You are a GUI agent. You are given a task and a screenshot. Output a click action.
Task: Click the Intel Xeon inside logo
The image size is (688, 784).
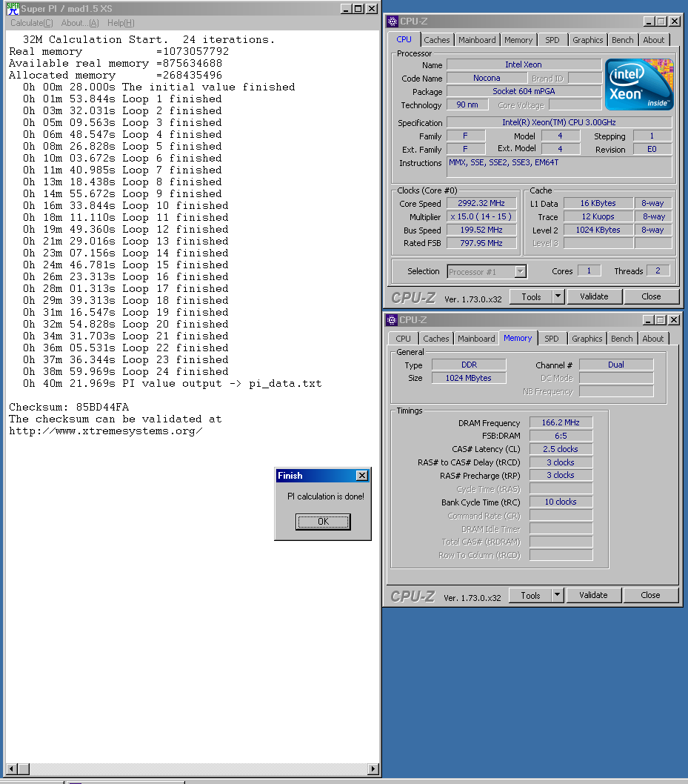(x=639, y=84)
